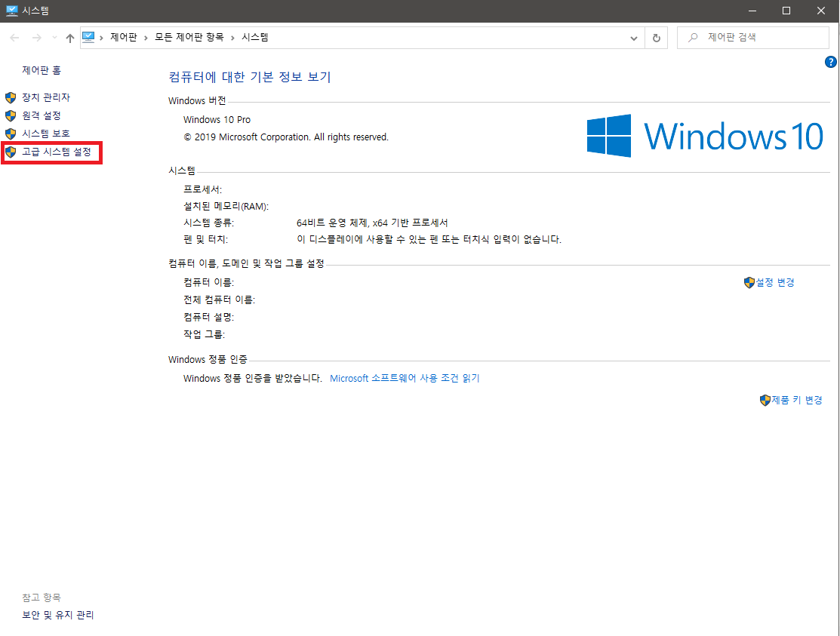Open help with blue question mark
The height and width of the screenshot is (636, 840).
[x=830, y=62]
